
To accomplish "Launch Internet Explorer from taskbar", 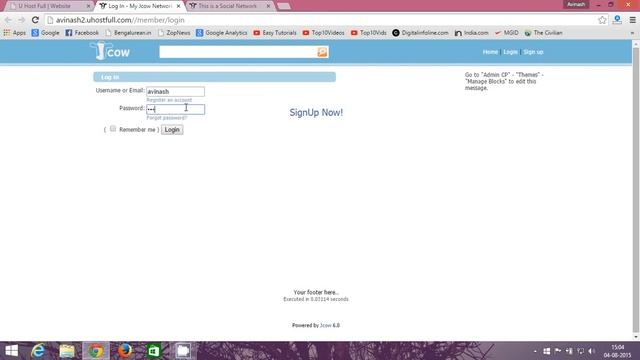I will (38, 351).
